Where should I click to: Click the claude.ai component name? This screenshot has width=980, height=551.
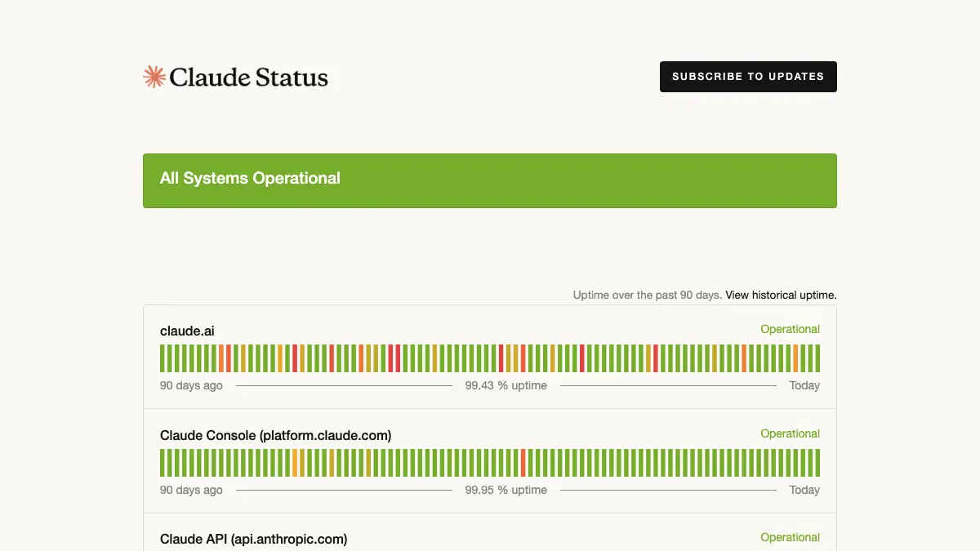[x=187, y=331]
